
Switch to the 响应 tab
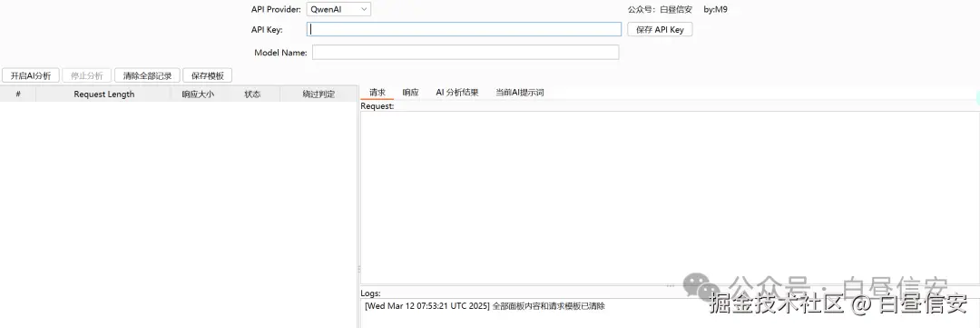point(411,93)
